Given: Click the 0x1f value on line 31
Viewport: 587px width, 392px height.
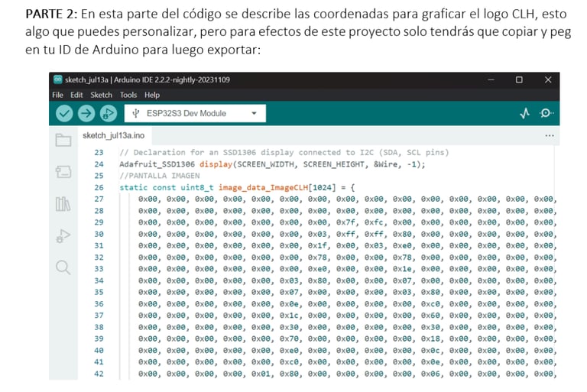Looking at the screenshot, I should (317, 245).
